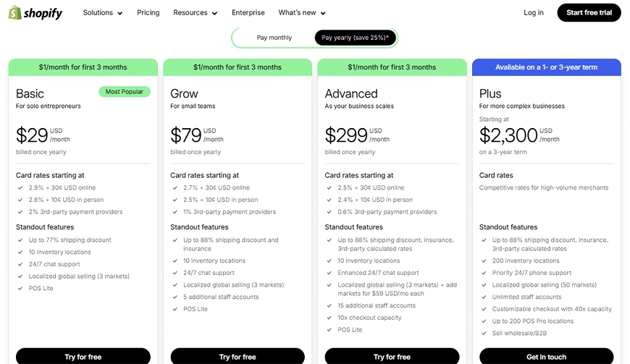Open the Pricing page

coord(148,13)
